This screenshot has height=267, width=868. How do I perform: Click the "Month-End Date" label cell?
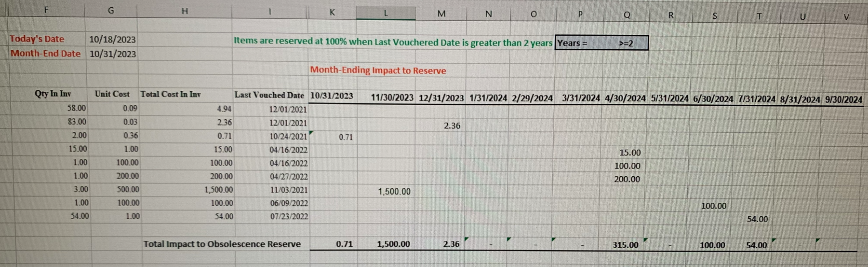(46, 53)
